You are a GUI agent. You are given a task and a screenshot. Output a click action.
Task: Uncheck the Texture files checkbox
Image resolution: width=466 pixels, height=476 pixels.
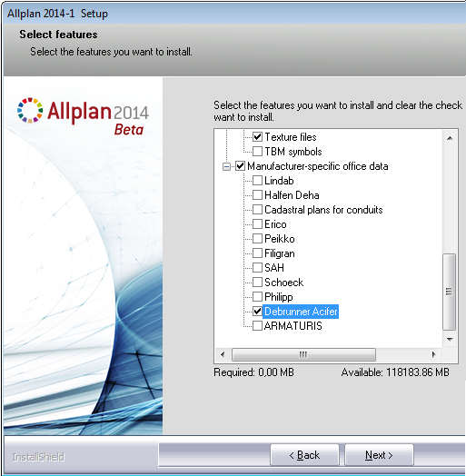pos(257,137)
